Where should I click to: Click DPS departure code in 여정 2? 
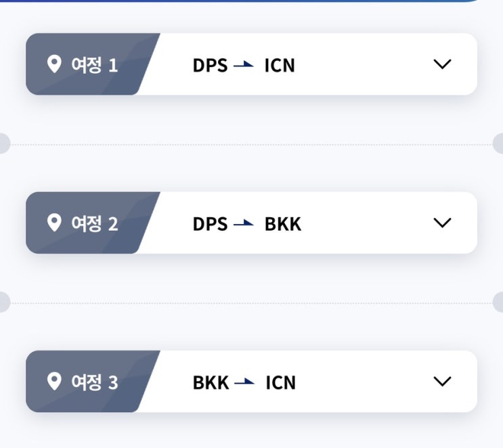[x=210, y=224]
